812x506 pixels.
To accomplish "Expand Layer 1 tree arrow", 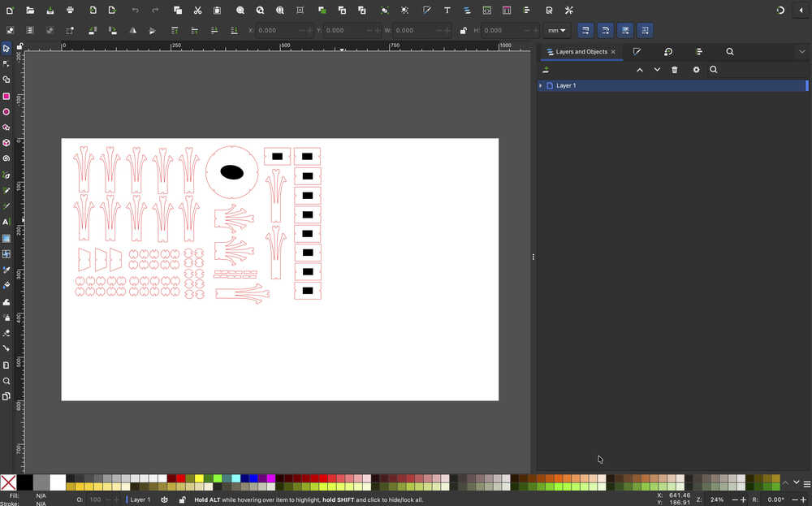I will (x=541, y=85).
